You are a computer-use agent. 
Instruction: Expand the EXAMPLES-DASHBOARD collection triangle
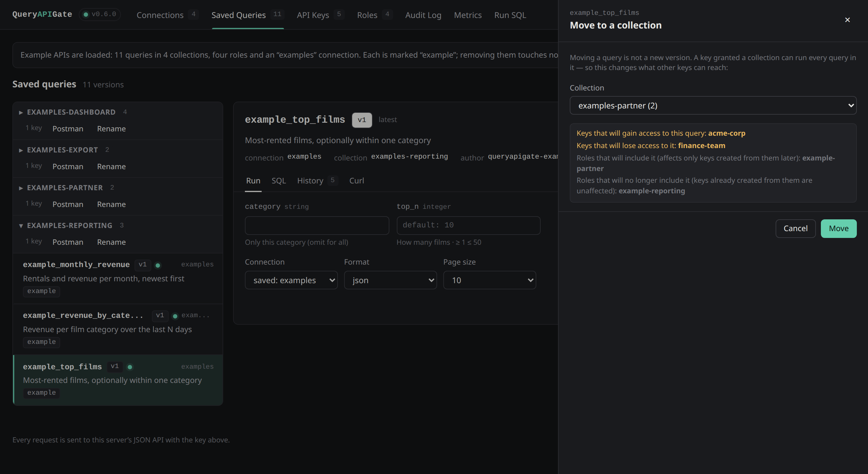pos(21,112)
